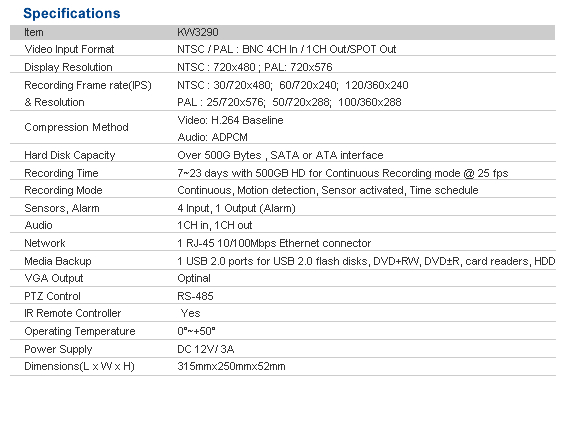This screenshot has height=423, width=568.
Task: Click the Specifications heading
Action: (x=71, y=13)
